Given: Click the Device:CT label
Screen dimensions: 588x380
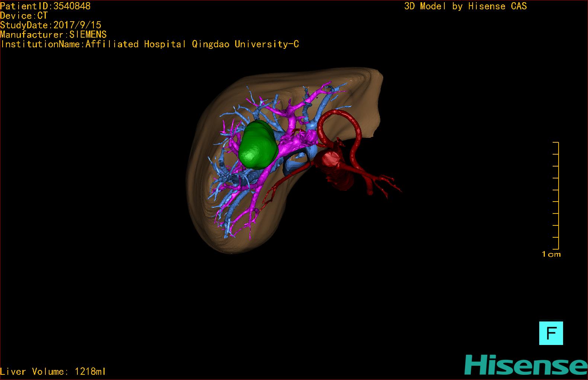Looking at the screenshot, I should [x=24, y=16].
